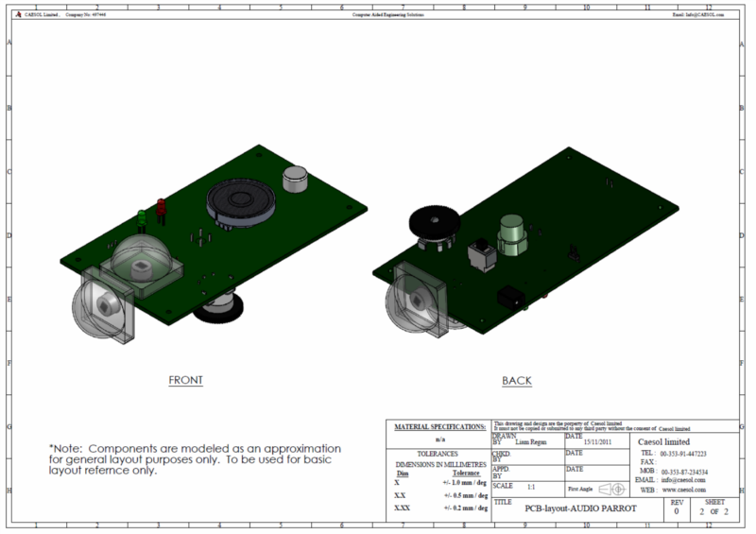The image size is (756, 534).
Task: Click the SHEET 2 OF 2 field
Action: [x=714, y=511]
